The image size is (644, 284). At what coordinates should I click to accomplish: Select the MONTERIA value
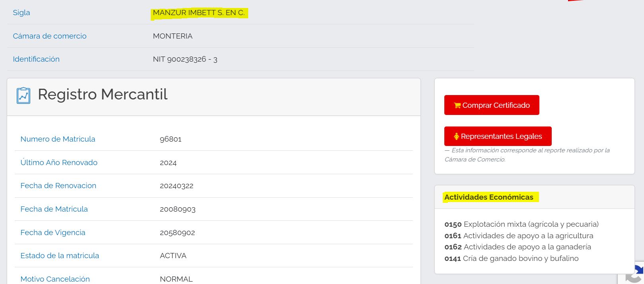click(x=173, y=36)
